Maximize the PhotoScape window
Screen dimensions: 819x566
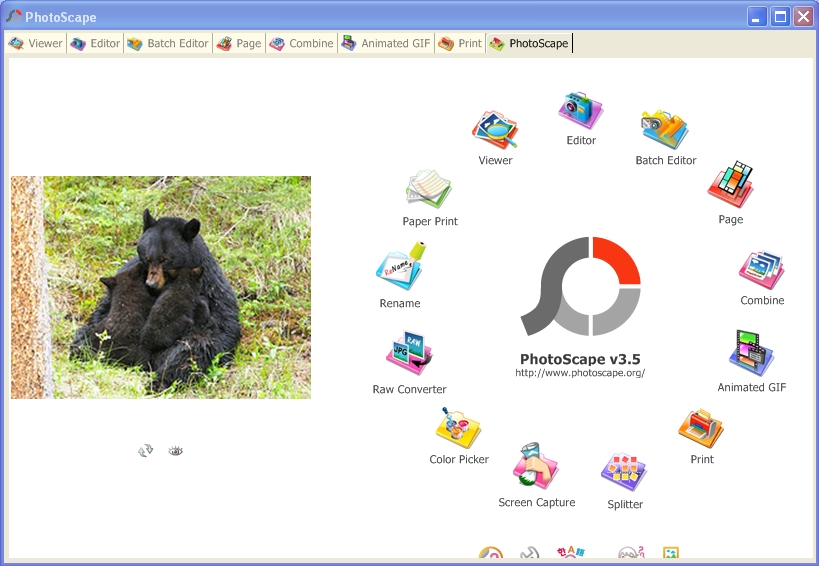tap(780, 17)
